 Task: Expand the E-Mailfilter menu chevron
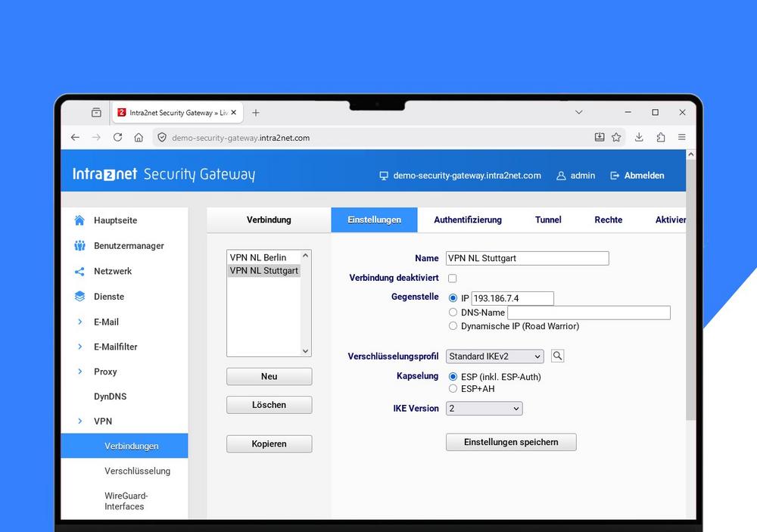point(79,347)
